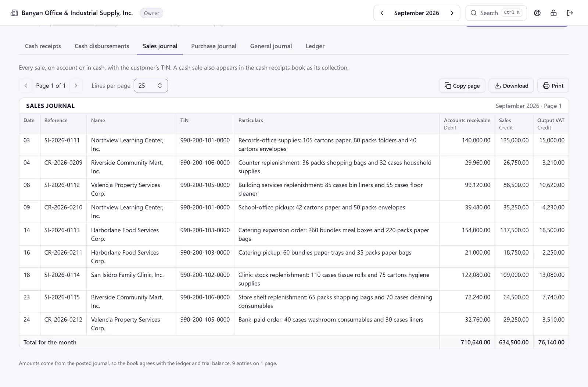Image resolution: width=588 pixels, height=387 pixels.
Task: Click the sign out icon
Action: tap(570, 13)
